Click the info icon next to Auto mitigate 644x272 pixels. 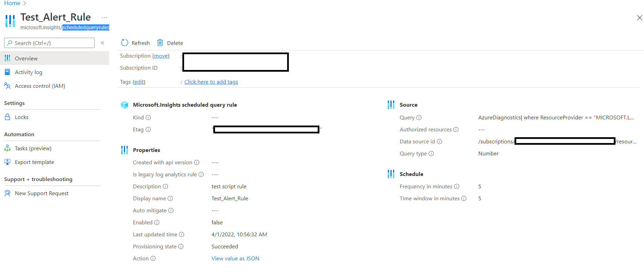click(171, 210)
